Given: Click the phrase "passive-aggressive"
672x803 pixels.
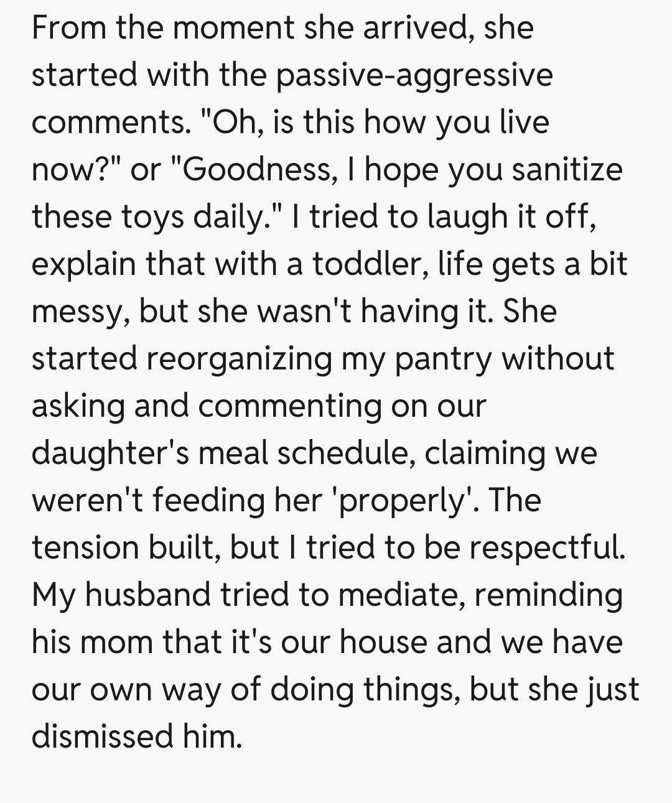Looking at the screenshot, I should [414, 75].
